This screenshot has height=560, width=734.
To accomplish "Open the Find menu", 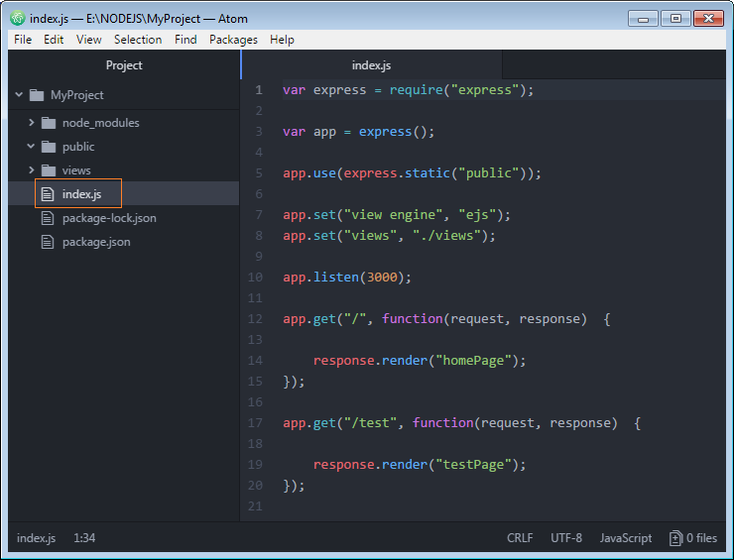I will click(x=185, y=40).
